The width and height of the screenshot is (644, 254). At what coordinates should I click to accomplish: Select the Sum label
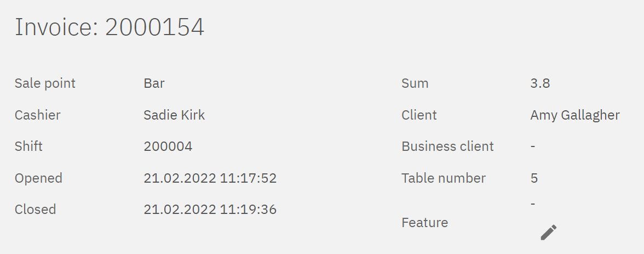(x=415, y=83)
